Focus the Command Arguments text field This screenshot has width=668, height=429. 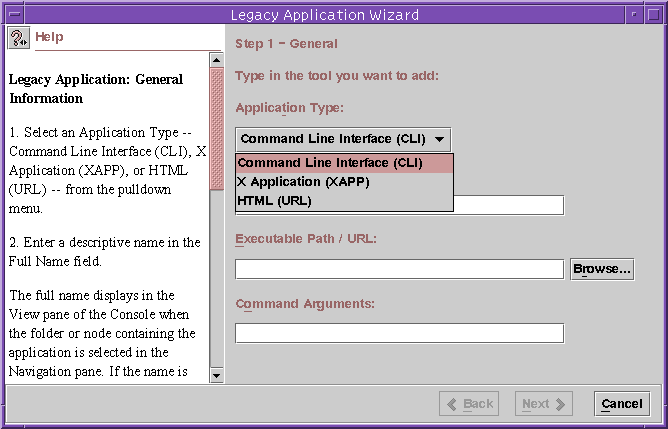point(400,334)
